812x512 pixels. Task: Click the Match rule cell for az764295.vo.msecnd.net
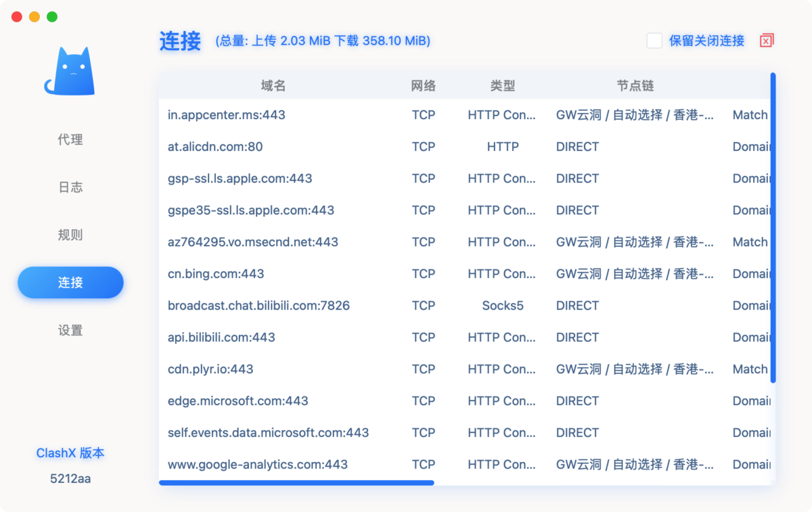750,242
